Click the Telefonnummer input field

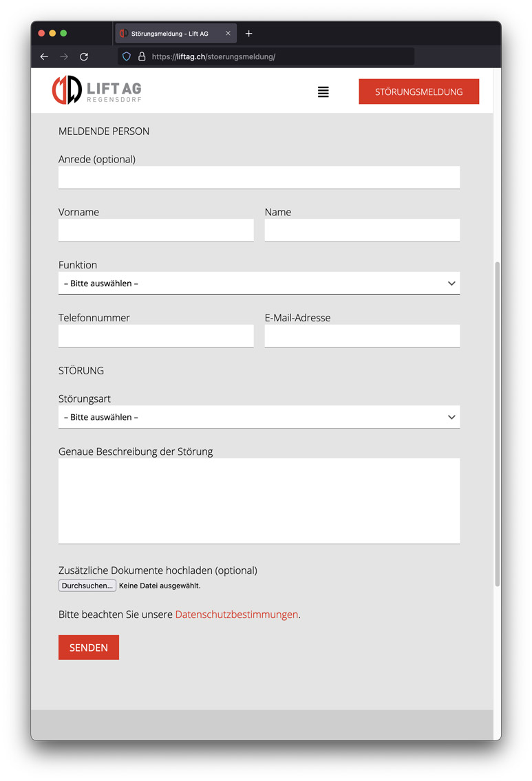[156, 336]
